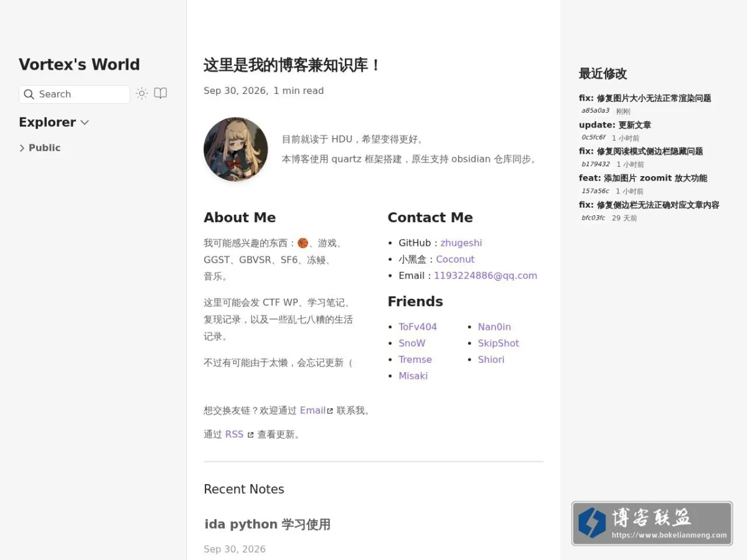Image resolution: width=747 pixels, height=560 pixels.
Task: Visit friend Tremse's site
Action: coord(415,359)
